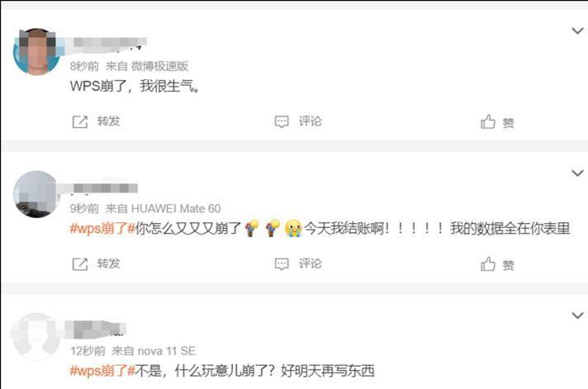Click repost icon on WPS崩了我很生气 post
The image size is (588, 389).
tap(80, 122)
